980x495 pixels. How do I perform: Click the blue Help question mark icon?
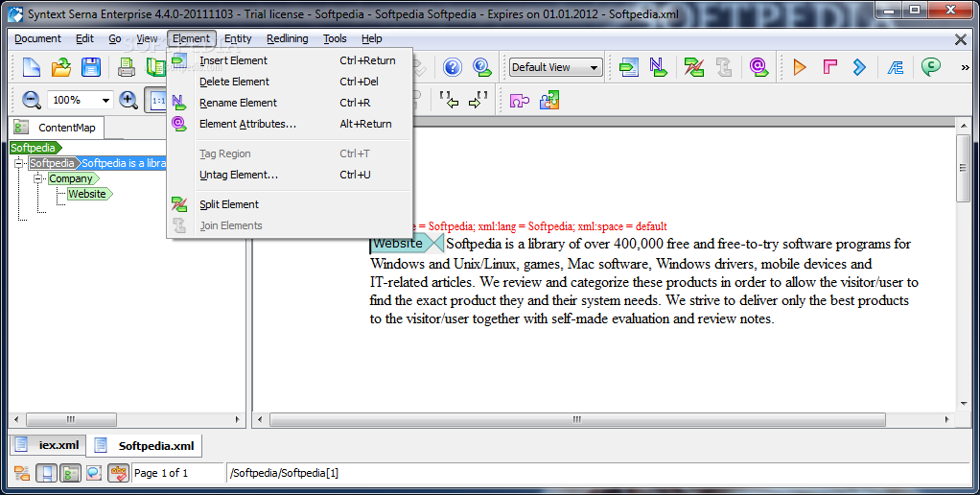[x=453, y=67]
